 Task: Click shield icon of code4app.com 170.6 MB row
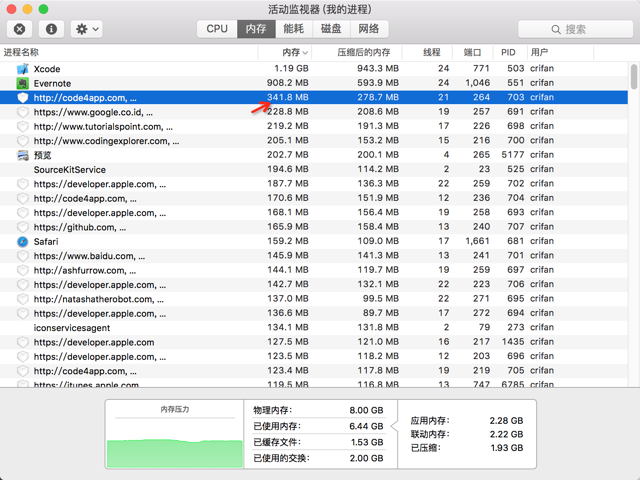point(23,198)
